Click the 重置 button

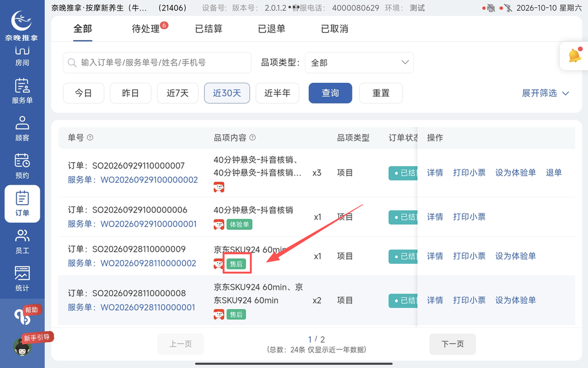click(x=381, y=93)
